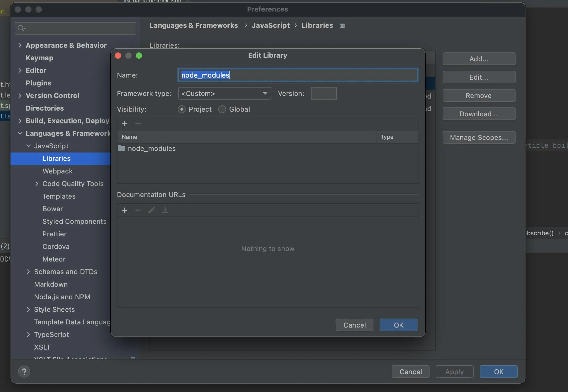Image resolution: width=568 pixels, height=392 pixels.
Task: Open Node.js and NPM settings
Action: 62,297
